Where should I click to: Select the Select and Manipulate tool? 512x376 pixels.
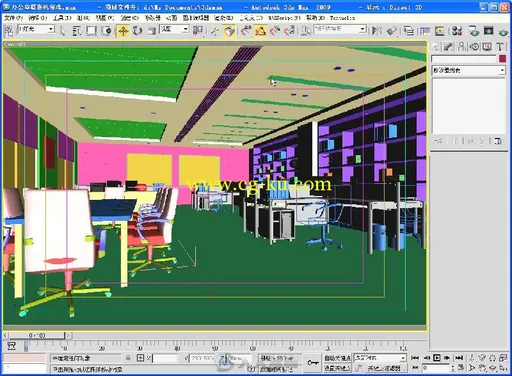[214, 31]
